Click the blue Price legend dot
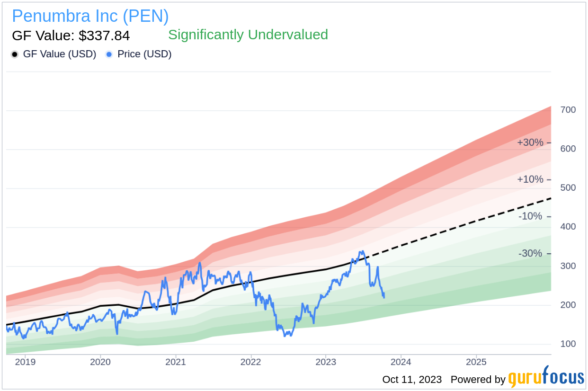This screenshot has height=391, width=588. click(109, 54)
